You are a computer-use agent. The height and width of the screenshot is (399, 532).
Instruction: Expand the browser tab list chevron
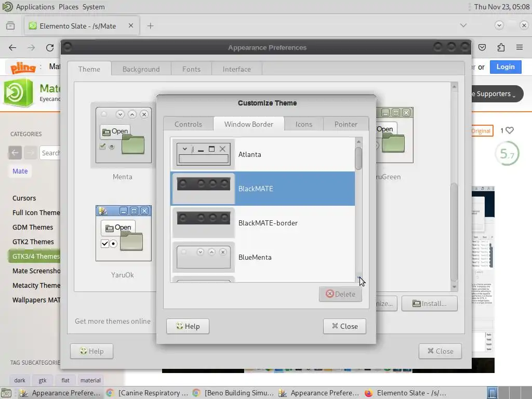coord(463,25)
